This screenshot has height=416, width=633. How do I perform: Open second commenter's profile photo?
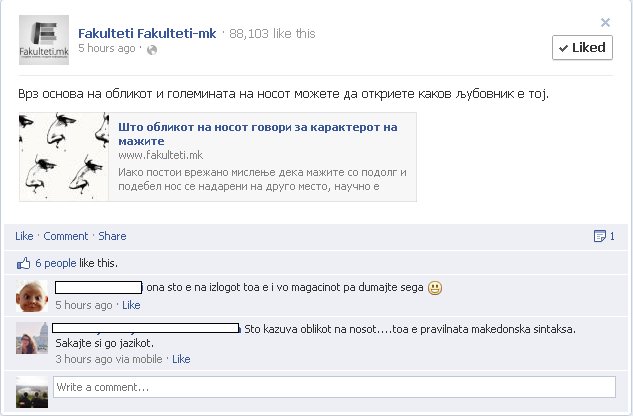[x=32, y=338]
